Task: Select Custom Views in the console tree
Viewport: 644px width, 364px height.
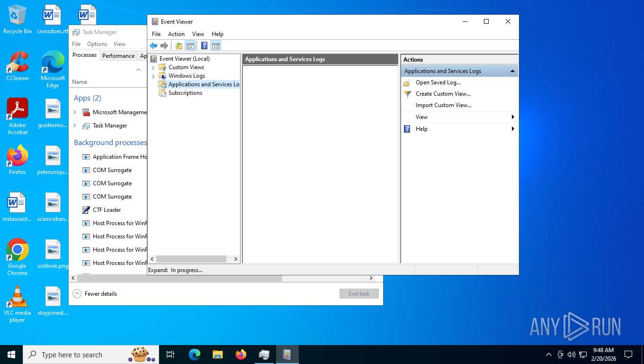Action: pyautogui.click(x=186, y=67)
